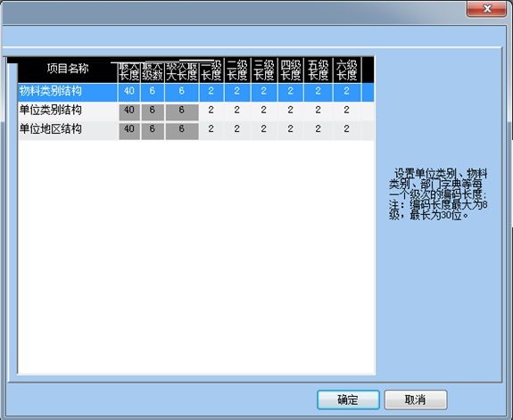Select 单位地区结构 三级长度 cell
Image resolution: width=513 pixels, height=420 pixels.
(x=264, y=129)
